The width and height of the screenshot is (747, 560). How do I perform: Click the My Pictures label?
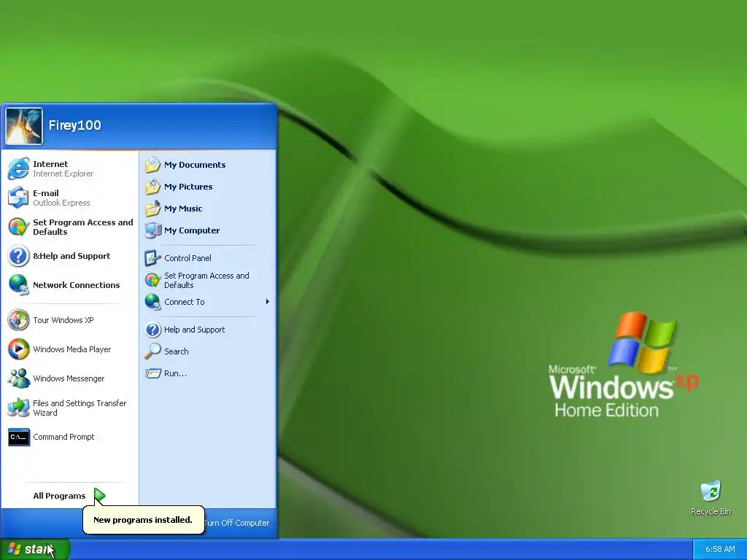click(x=188, y=187)
